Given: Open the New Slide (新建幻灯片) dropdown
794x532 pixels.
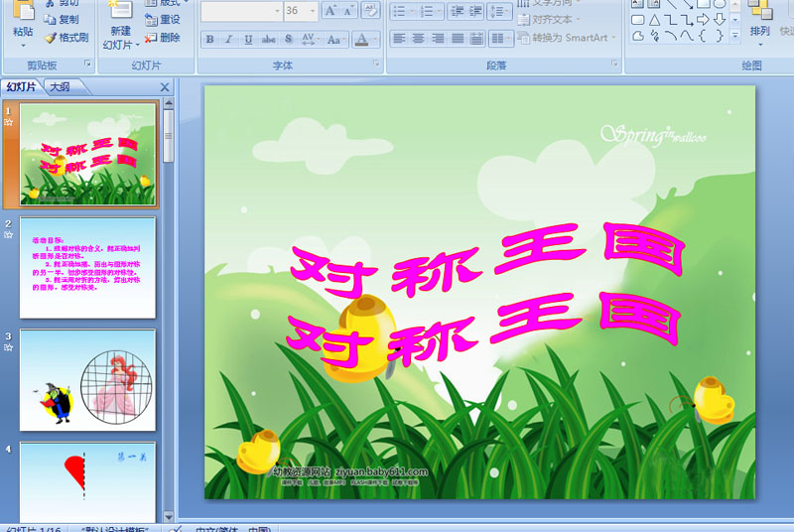Looking at the screenshot, I should tap(121, 38).
